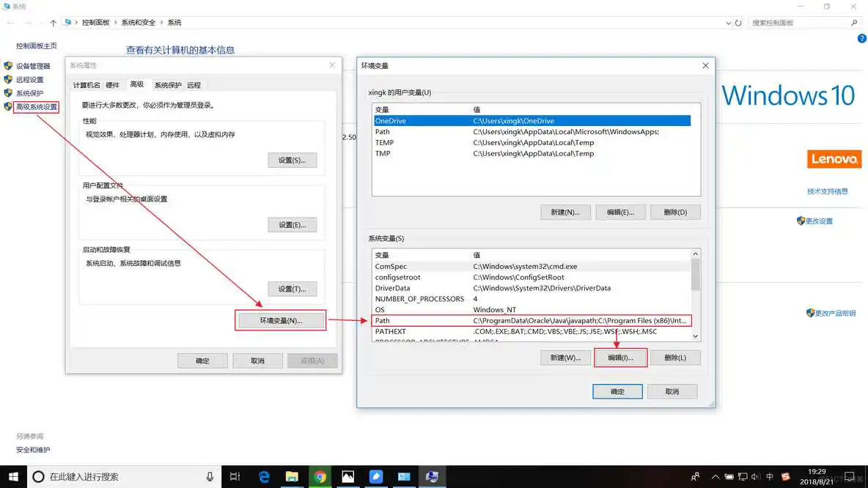Open File Explorer on the taskbar
The width and height of the screenshot is (868, 488).
tap(292, 477)
